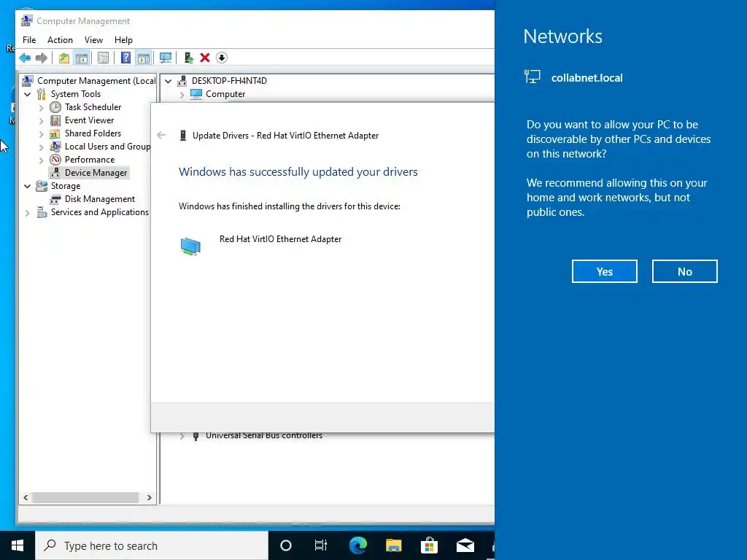Image resolution: width=747 pixels, height=560 pixels.
Task: Click the collabnet.local network name
Action: (587, 77)
